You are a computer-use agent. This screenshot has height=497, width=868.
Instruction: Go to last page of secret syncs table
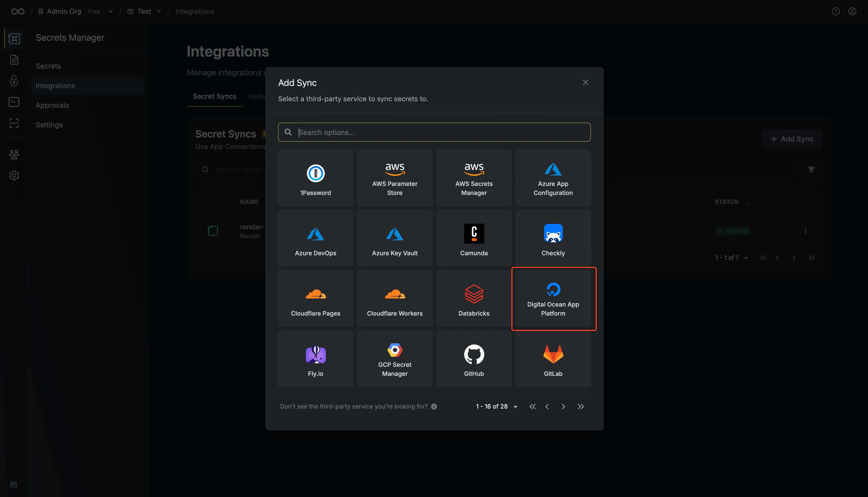click(x=811, y=258)
